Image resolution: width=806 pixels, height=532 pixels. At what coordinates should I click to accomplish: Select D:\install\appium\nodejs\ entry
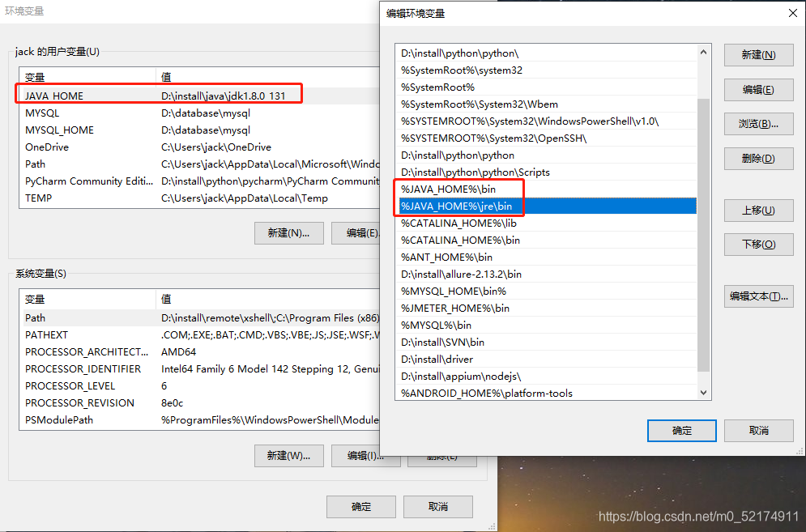pos(547,376)
